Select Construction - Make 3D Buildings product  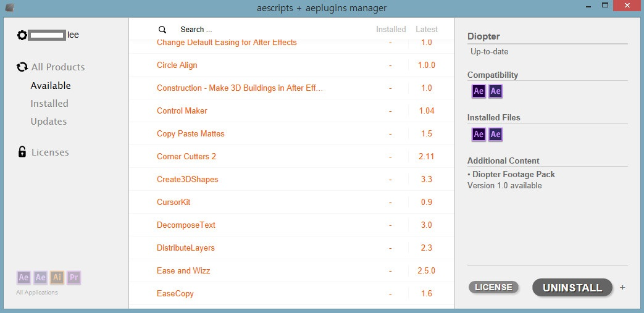[x=240, y=88]
